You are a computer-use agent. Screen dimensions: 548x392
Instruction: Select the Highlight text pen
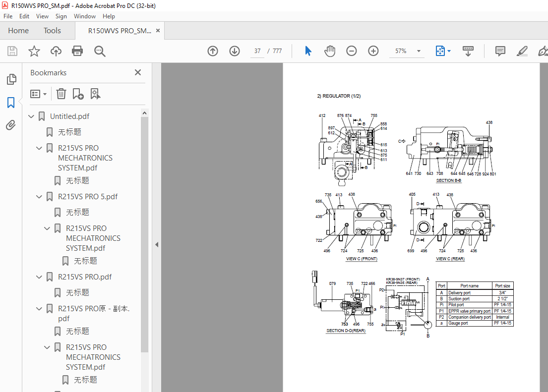coord(522,51)
